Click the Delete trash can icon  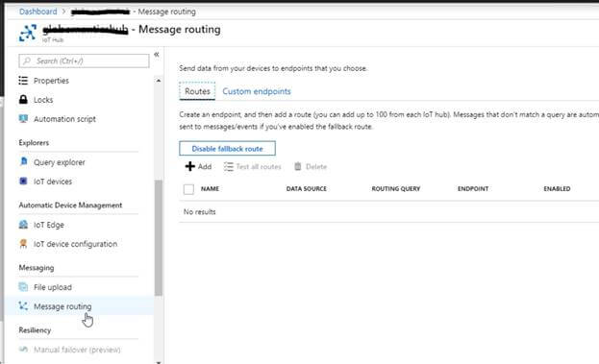(298, 166)
